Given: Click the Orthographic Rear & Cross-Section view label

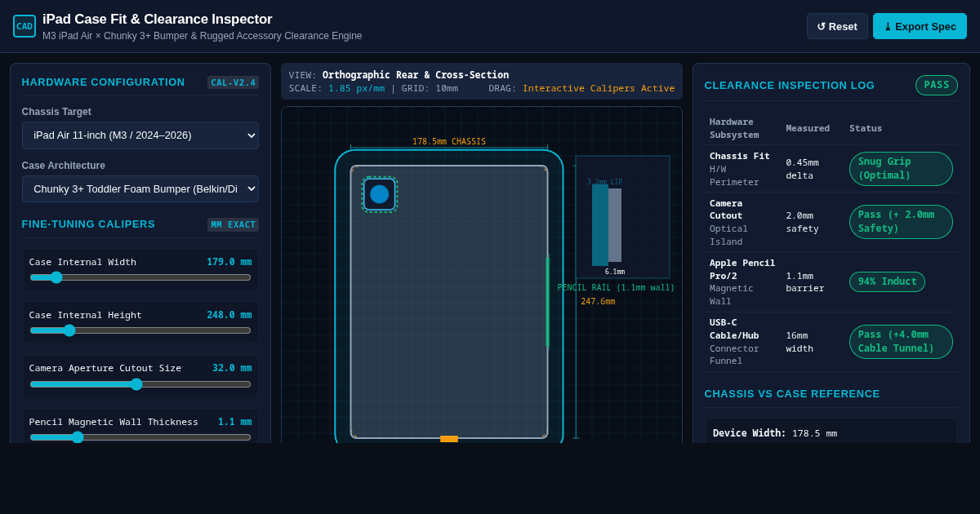Looking at the screenshot, I should 416,75.
